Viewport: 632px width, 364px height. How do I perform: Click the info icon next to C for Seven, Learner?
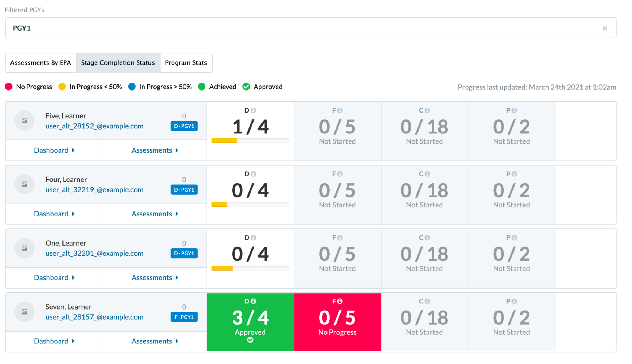click(x=427, y=301)
